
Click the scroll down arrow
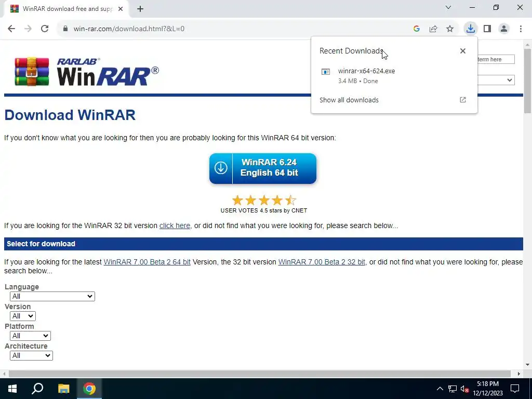tap(527, 365)
